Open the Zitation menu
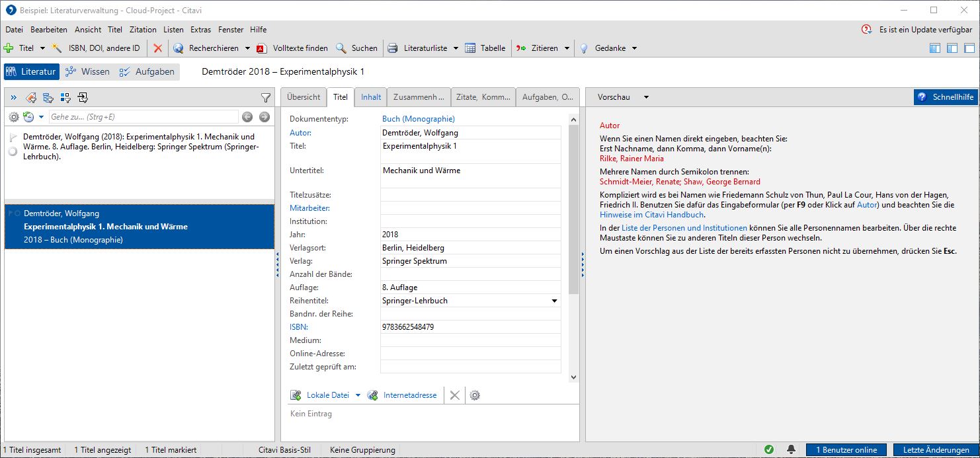This screenshot has height=458, width=980. (x=143, y=30)
